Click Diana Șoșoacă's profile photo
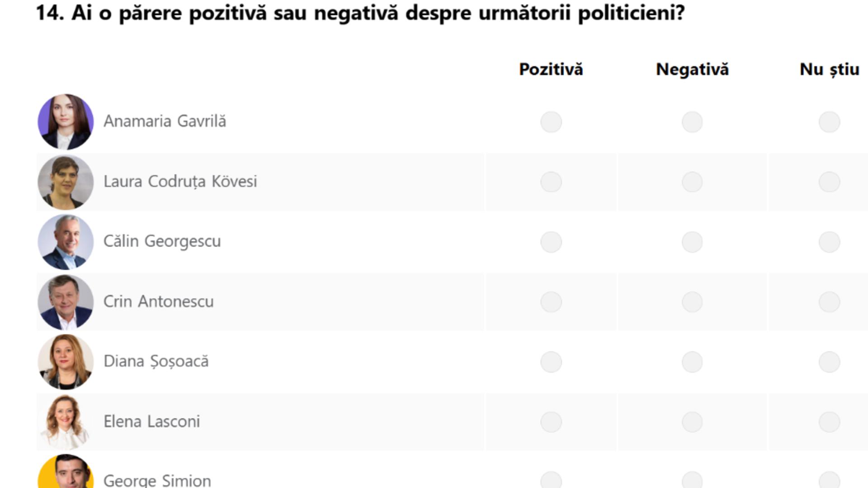The width and height of the screenshot is (868, 488). coord(66,361)
